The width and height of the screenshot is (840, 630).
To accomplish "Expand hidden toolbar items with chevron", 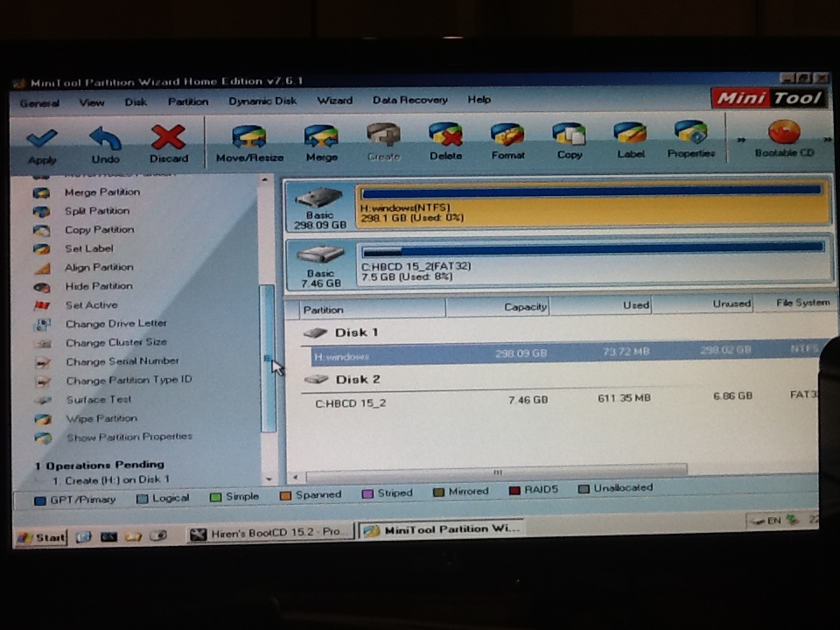I will [x=741, y=140].
